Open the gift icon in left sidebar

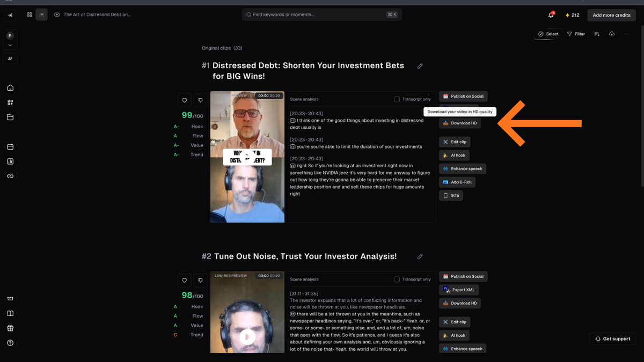coord(10,328)
